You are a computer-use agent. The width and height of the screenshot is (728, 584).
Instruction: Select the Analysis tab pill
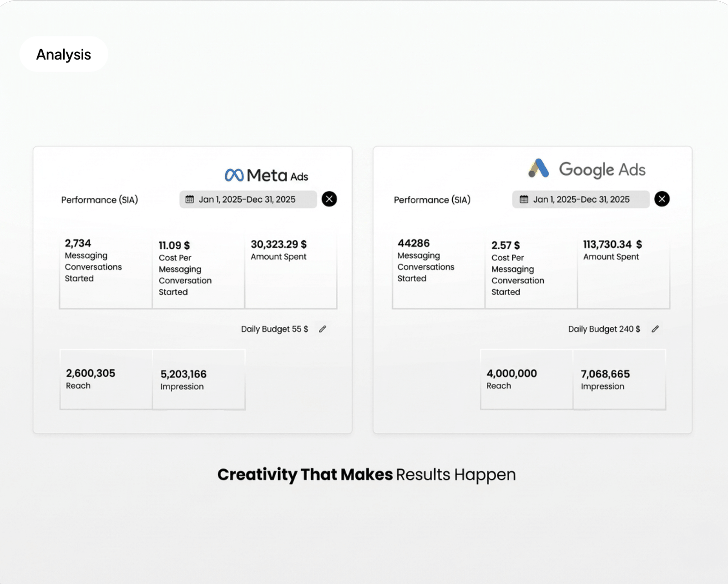64,54
